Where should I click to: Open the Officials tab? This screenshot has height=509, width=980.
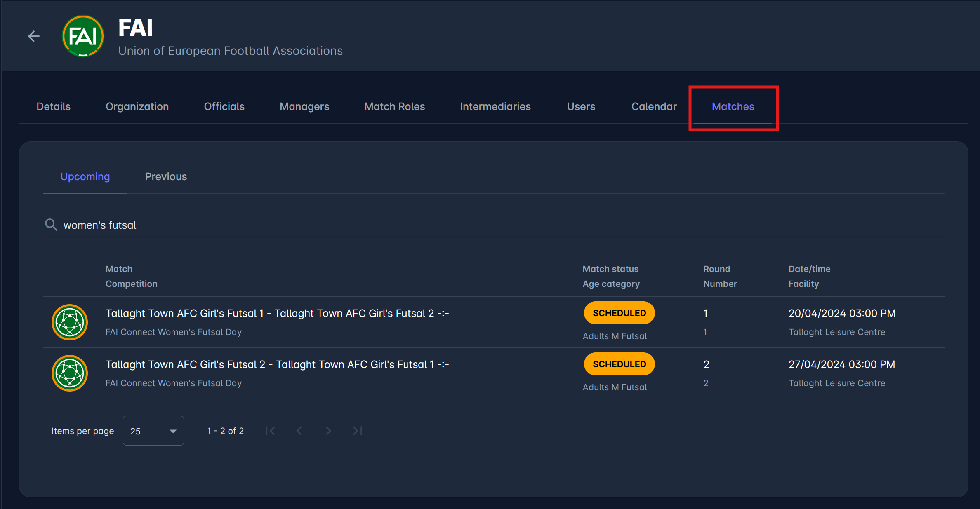(x=224, y=106)
